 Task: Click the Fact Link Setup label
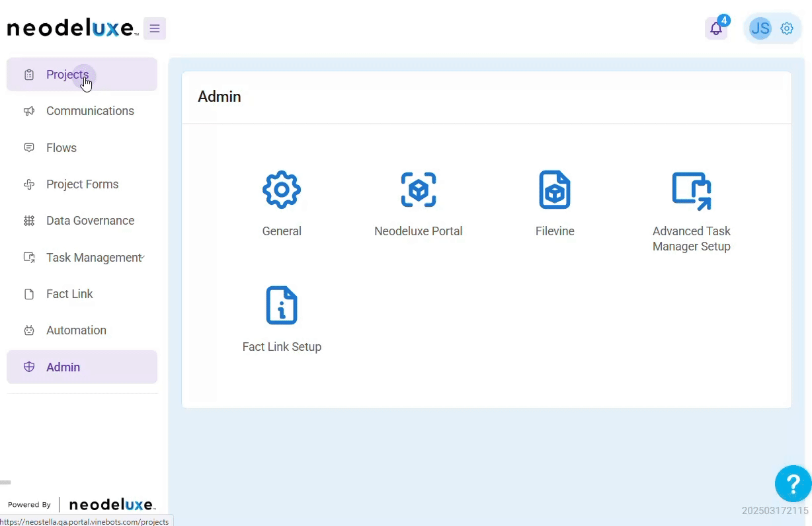282,347
